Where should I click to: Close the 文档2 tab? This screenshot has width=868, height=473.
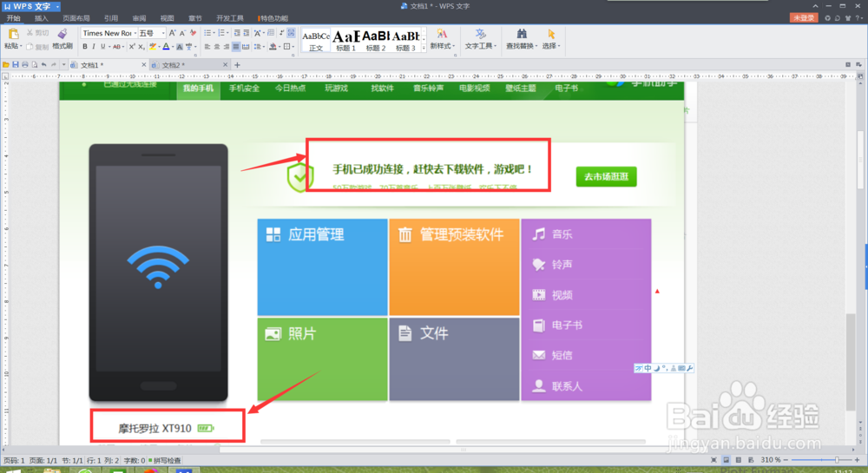(226, 65)
